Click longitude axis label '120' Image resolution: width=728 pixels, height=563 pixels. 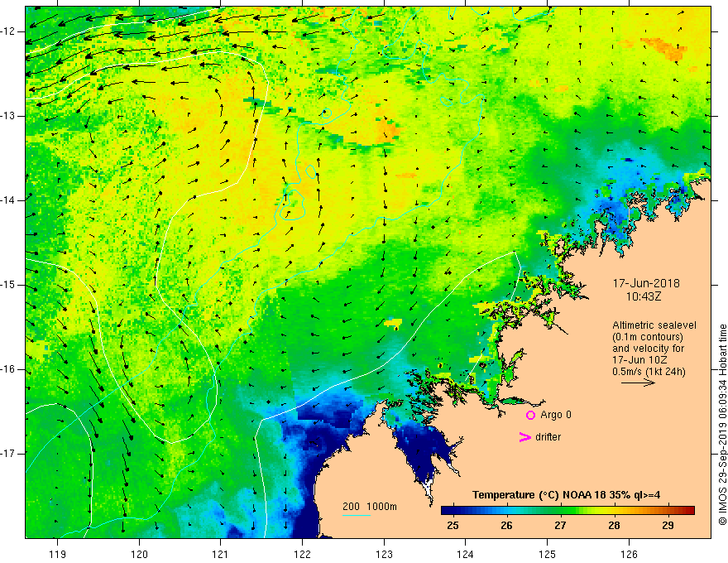click(139, 554)
